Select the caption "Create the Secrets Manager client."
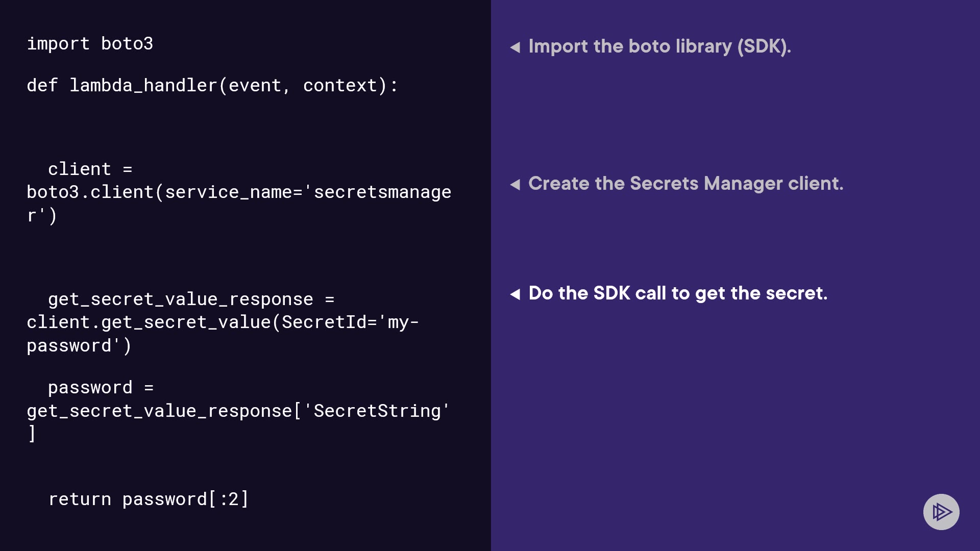The width and height of the screenshot is (980, 551). point(685,184)
